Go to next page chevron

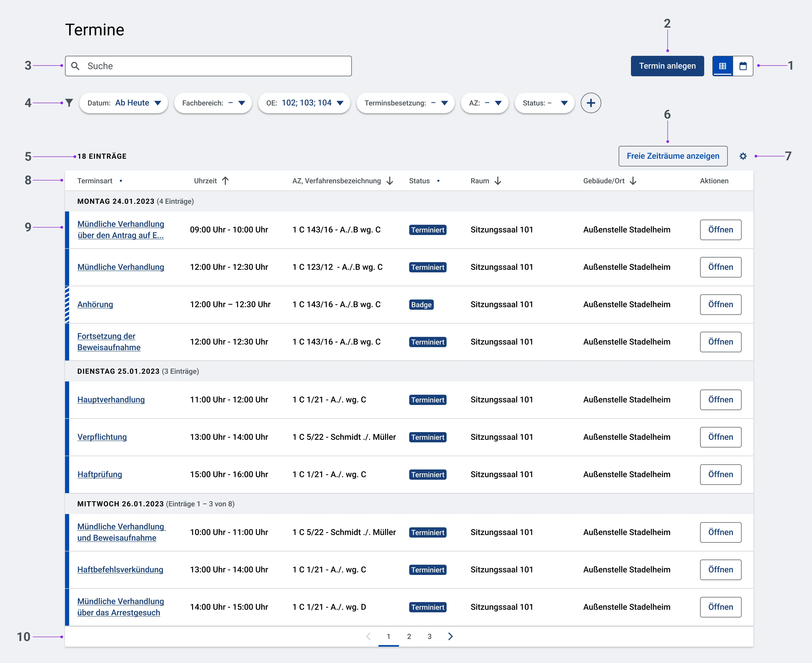pyautogui.click(x=450, y=636)
